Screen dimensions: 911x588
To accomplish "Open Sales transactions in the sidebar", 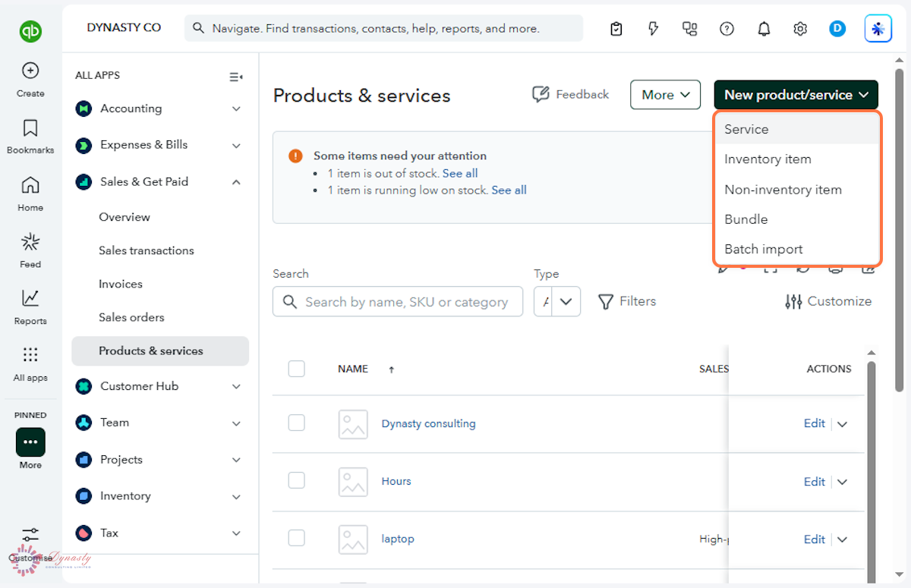I will click(x=147, y=250).
